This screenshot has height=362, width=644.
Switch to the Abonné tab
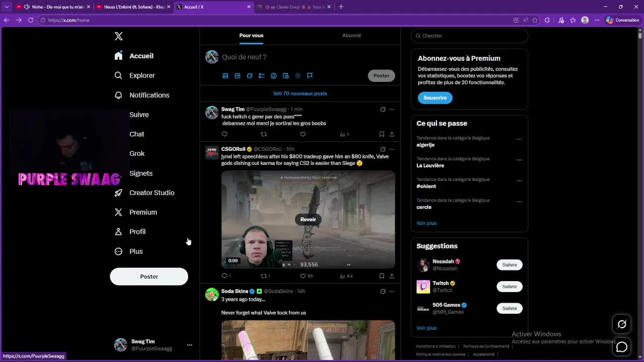[351, 36]
